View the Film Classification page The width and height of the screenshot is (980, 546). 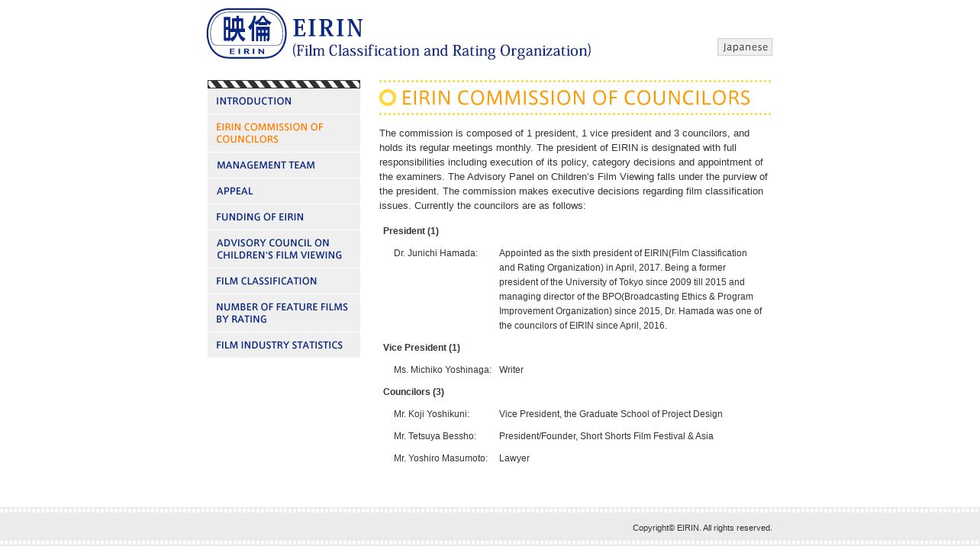click(x=284, y=281)
